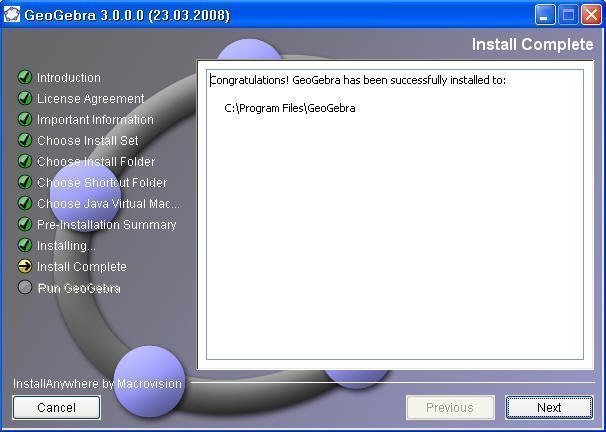Click the yellow arrow icon beside Install Complete
This screenshot has height=432, width=606.
tap(25, 266)
